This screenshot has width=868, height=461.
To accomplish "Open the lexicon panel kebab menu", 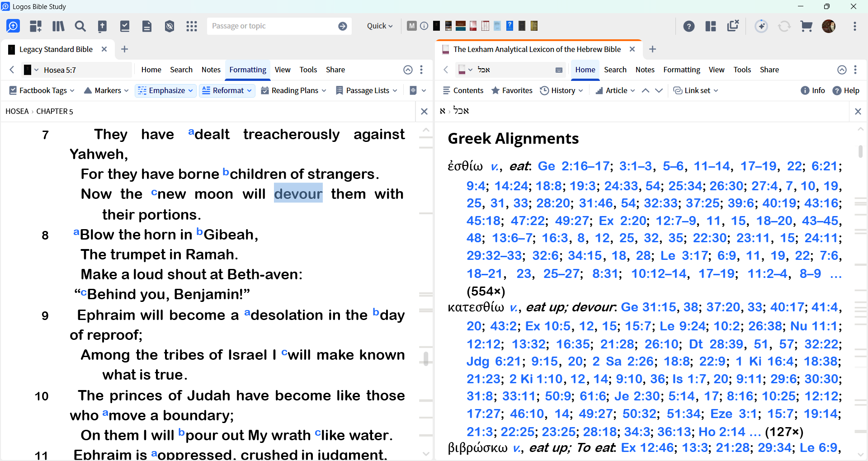I will (x=855, y=70).
